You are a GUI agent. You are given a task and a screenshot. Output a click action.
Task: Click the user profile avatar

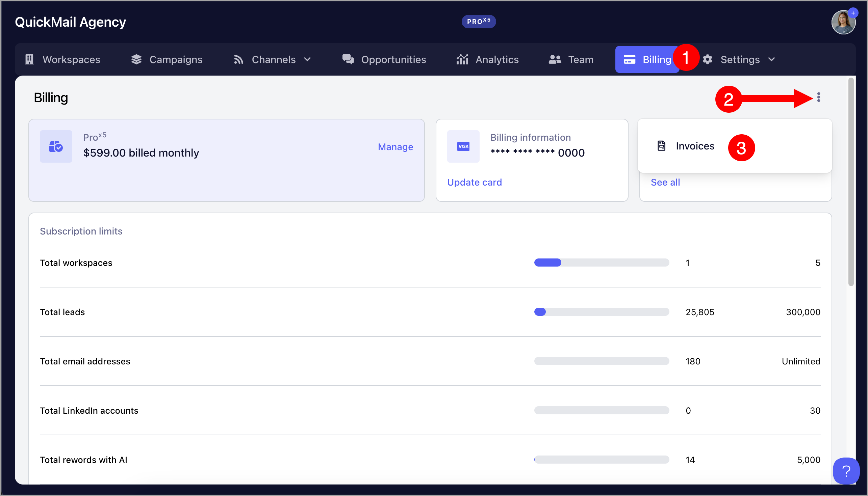click(x=843, y=23)
